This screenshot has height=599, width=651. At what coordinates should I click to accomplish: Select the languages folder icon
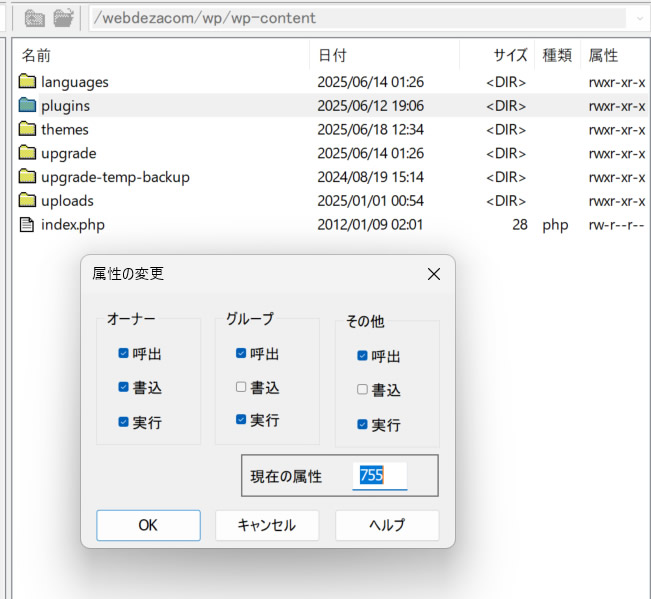coord(27,81)
